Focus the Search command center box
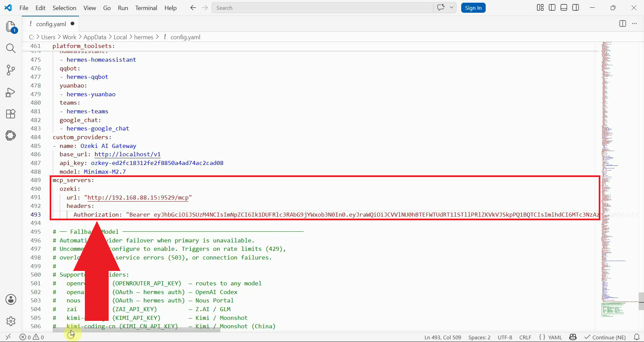644x342 pixels. [322, 8]
